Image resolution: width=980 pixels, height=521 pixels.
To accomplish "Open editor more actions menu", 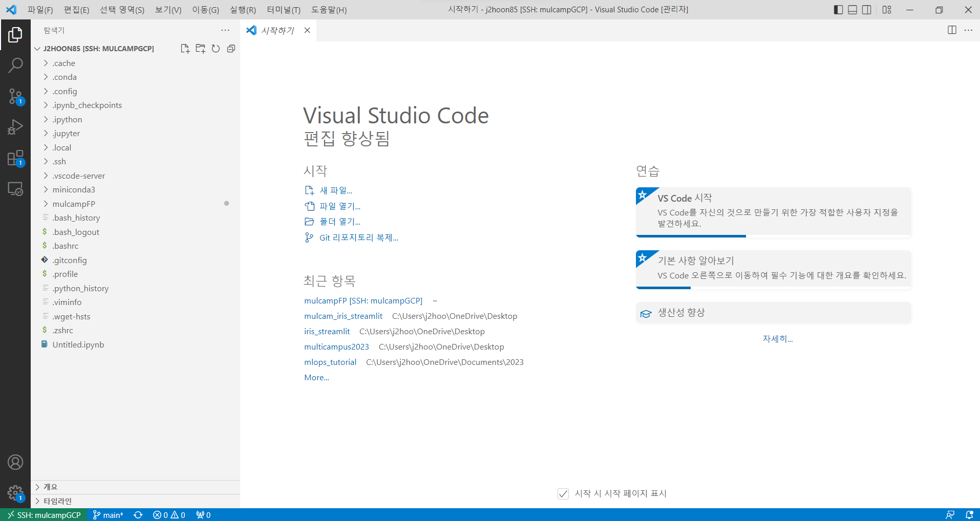I will click(968, 30).
